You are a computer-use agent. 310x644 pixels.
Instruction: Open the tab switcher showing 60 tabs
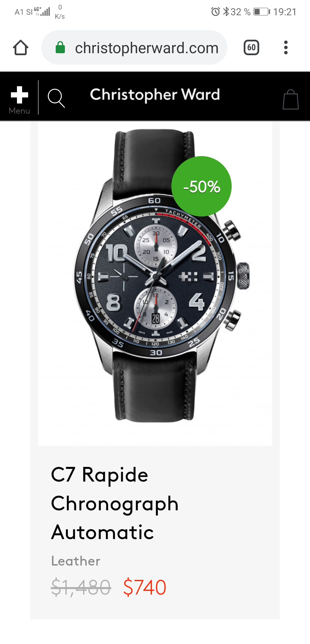251,47
